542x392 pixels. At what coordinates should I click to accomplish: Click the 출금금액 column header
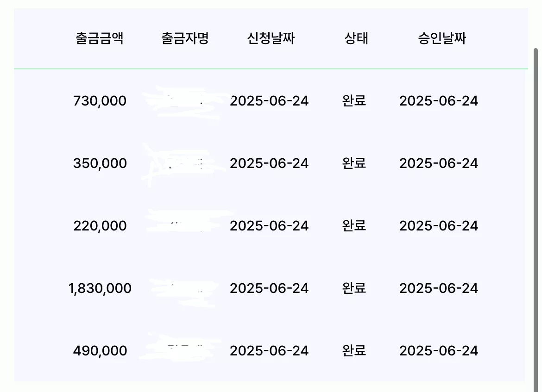[100, 38]
